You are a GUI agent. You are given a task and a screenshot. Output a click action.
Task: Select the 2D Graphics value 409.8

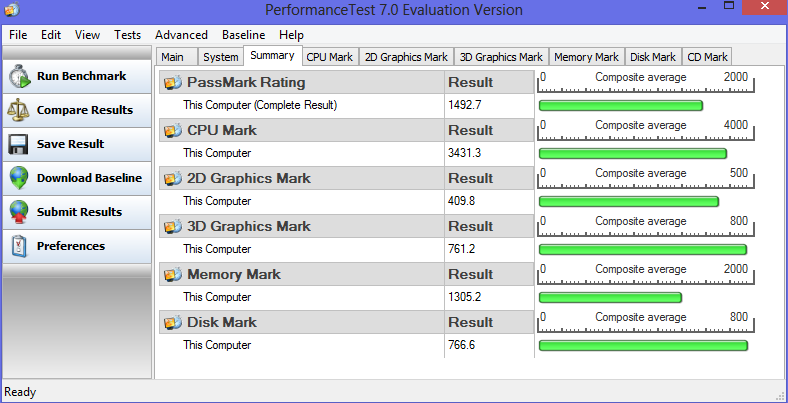(461, 201)
